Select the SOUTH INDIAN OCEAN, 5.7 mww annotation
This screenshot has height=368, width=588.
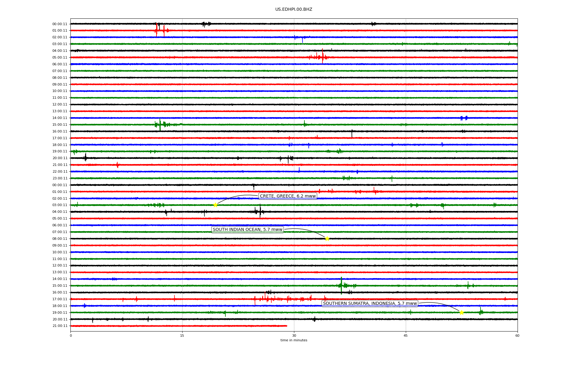(x=247, y=230)
